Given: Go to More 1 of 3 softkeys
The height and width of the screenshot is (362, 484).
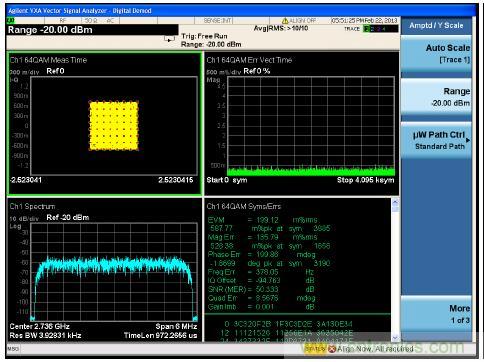Looking at the screenshot, I should (436, 314).
